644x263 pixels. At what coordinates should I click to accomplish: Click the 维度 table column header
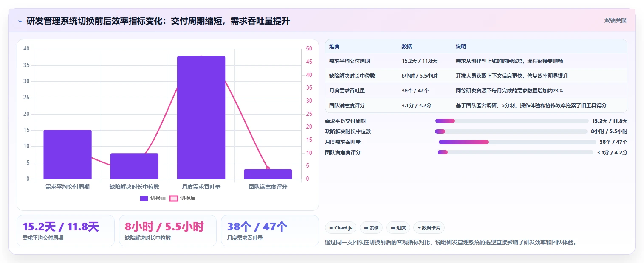coord(334,47)
